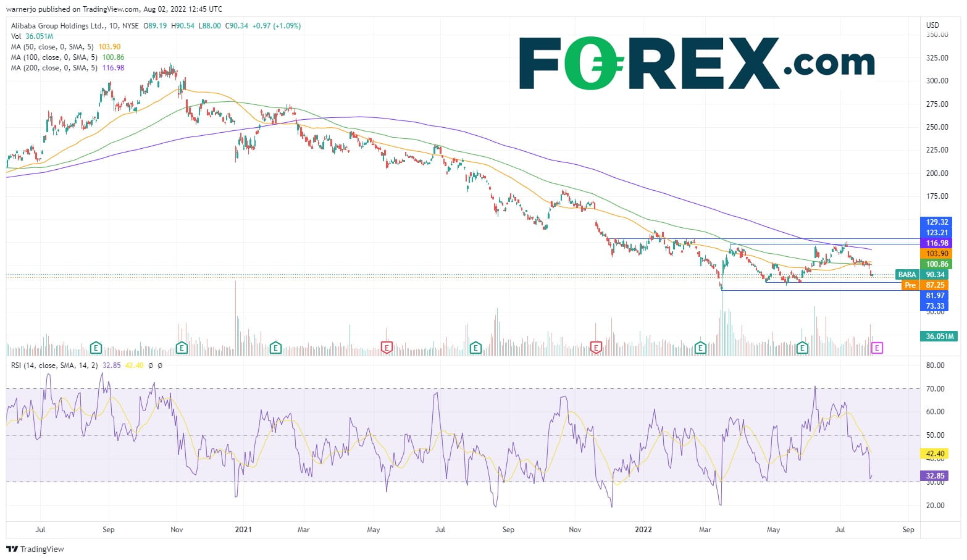Click the red earnings marker near November 2021
The image size is (967, 560).
pos(596,348)
